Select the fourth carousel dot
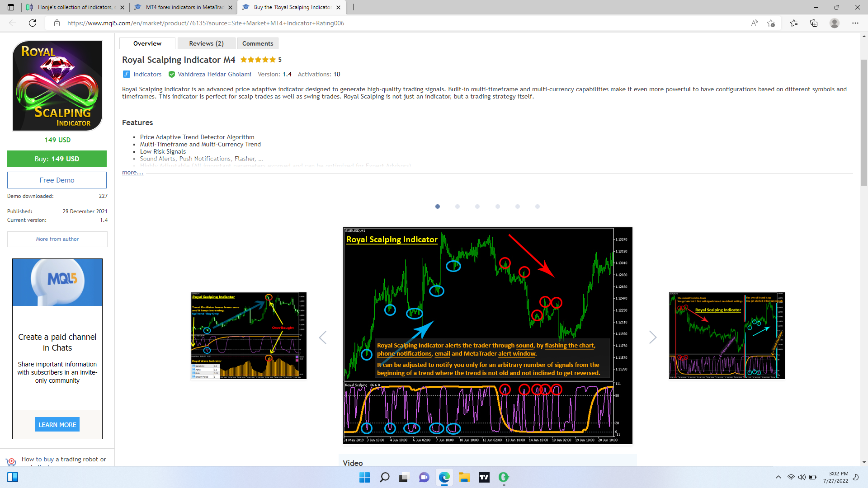868x488 pixels. [498, 206]
